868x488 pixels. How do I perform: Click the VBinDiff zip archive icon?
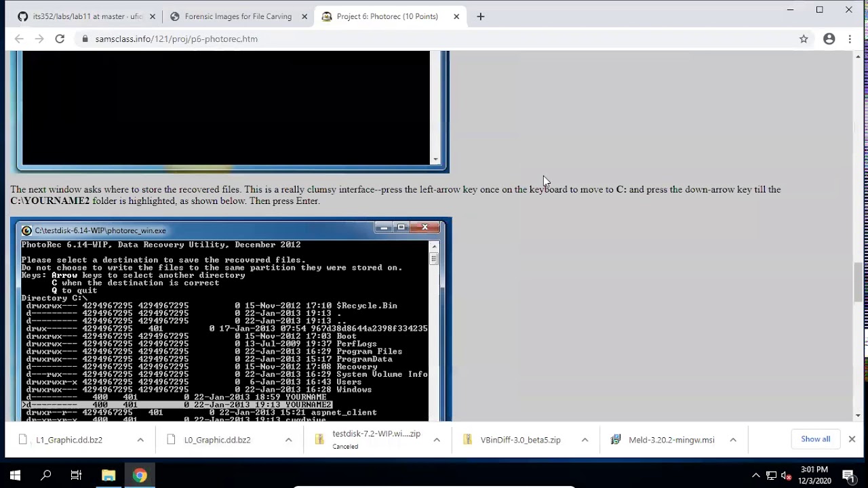(x=467, y=440)
